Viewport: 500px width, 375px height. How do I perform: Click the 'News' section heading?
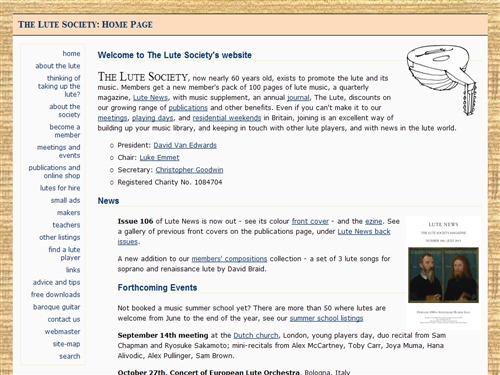(108, 201)
